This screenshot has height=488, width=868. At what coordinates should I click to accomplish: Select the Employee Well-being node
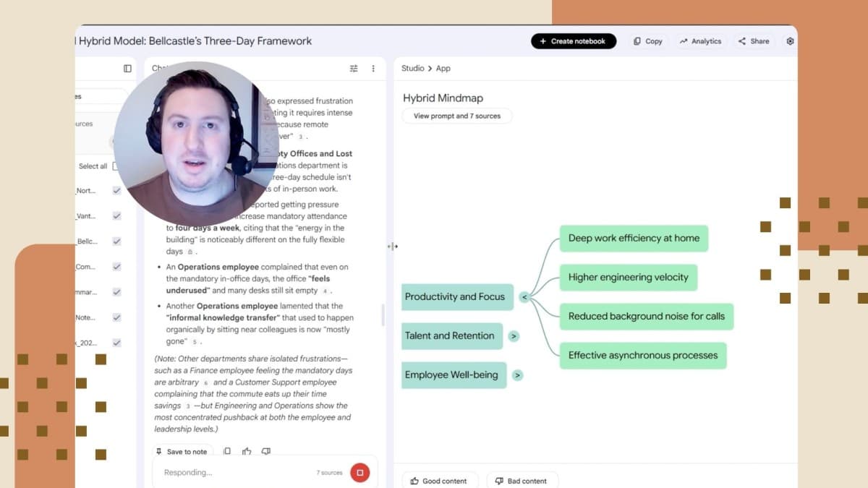[x=454, y=375]
